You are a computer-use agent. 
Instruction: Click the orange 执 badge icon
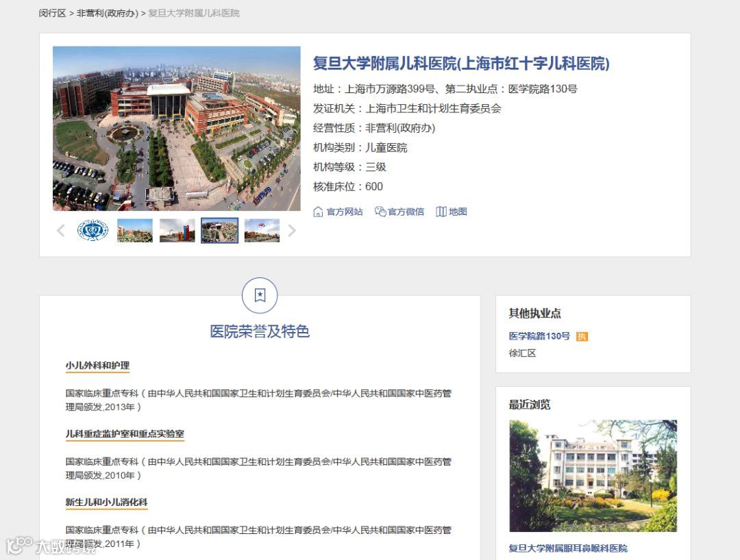tap(582, 337)
